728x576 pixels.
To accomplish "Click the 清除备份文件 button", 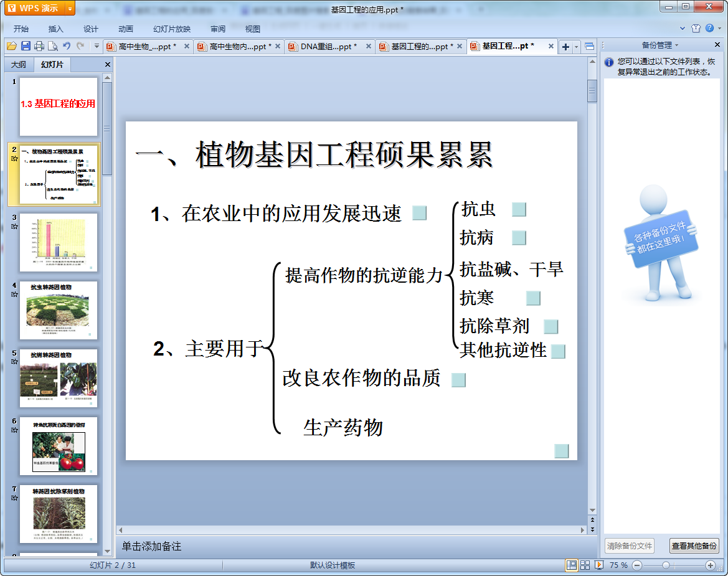I will click(630, 546).
